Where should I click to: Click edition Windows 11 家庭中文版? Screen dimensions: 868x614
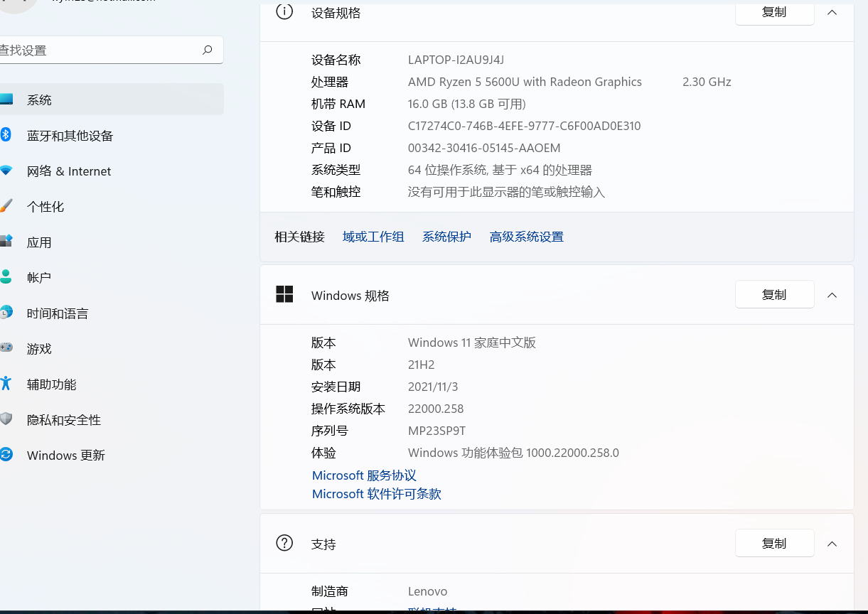[472, 343]
